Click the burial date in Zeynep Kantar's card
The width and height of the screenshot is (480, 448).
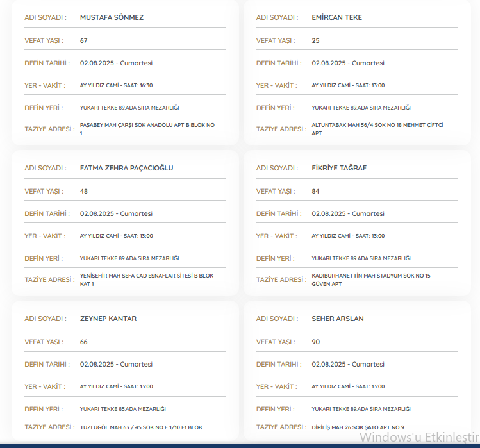116,364
